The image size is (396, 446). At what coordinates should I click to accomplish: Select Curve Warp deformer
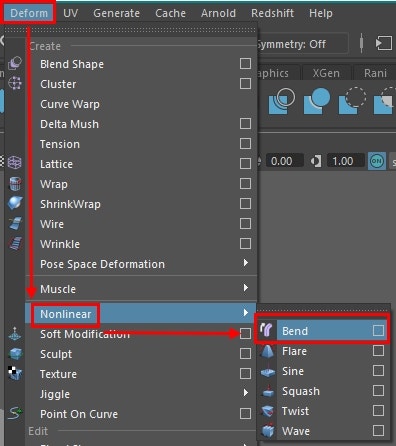(70, 104)
